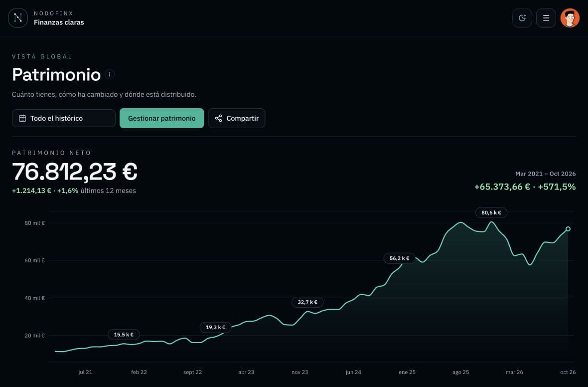Open the user avatar profile
This screenshot has width=588, height=387.
tap(570, 17)
